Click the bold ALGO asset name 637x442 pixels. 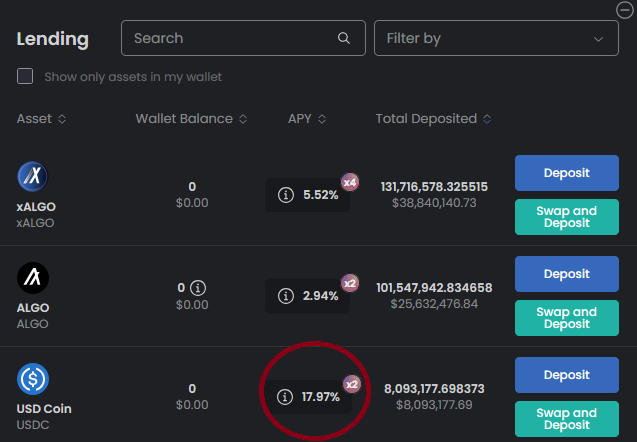(x=32, y=308)
